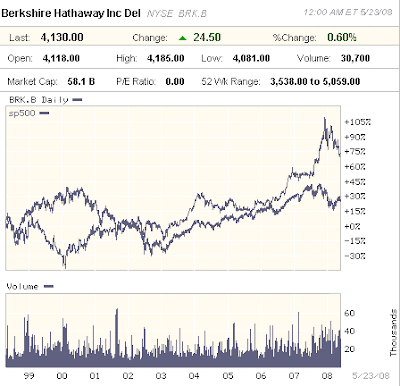Click the Market Cap value 58.1 B
The width and height of the screenshot is (400, 386).
[81, 82]
